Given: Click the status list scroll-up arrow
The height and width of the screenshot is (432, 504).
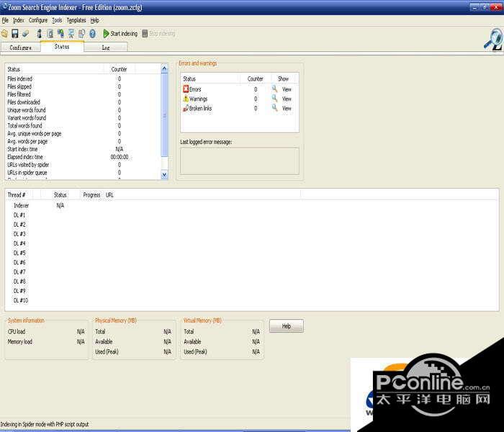Looking at the screenshot, I should [164, 68].
